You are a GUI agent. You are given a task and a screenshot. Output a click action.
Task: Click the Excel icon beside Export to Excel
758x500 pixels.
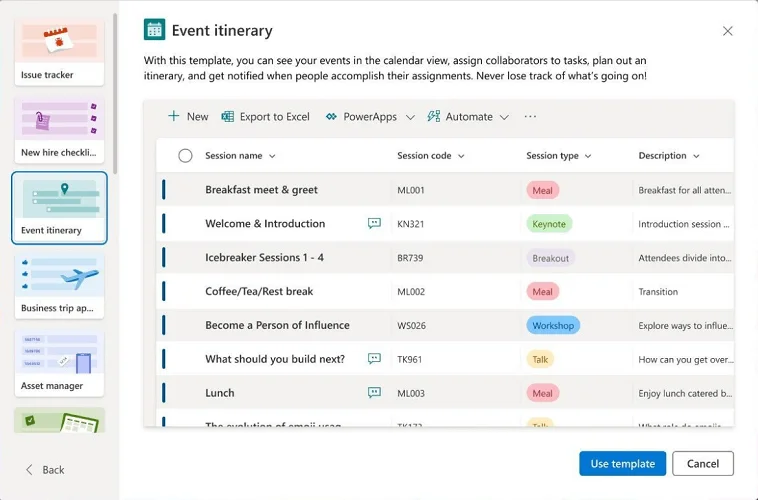point(228,117)
